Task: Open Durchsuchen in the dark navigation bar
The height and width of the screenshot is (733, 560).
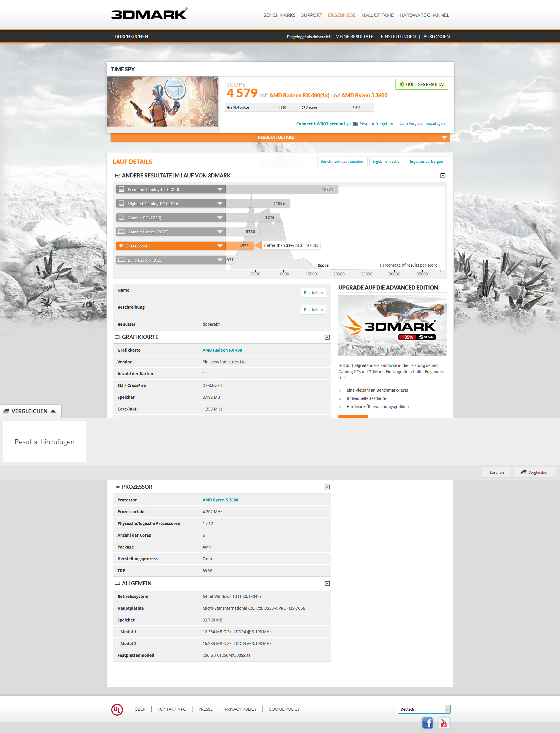Action: (x=131, y=37)
